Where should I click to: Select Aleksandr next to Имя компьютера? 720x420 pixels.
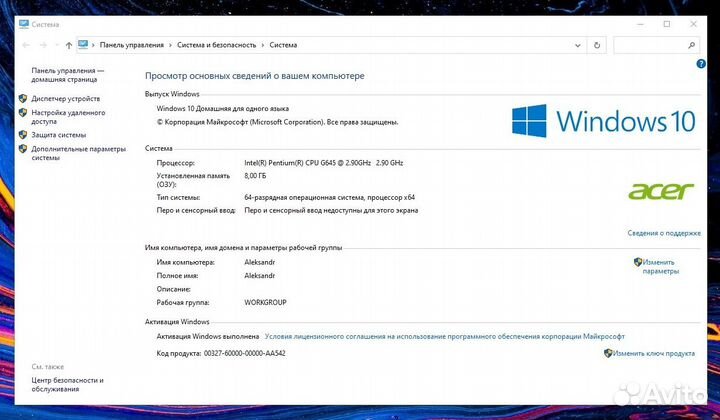click(259, 263)
